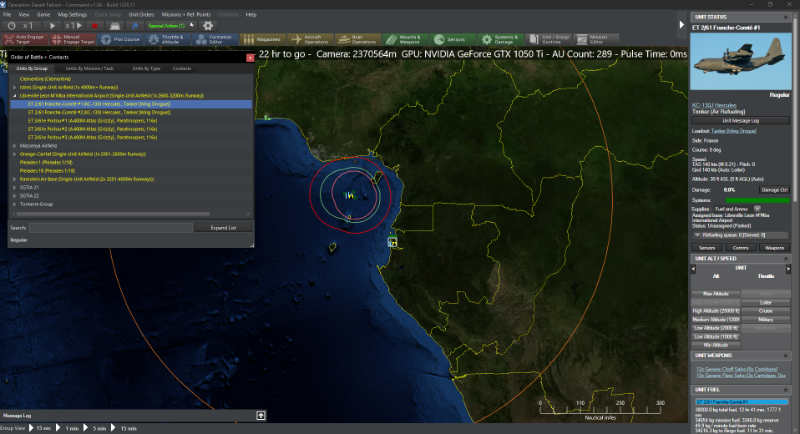Click the Order of Battle horizontal scrollbar

click(x=113, y=214)
